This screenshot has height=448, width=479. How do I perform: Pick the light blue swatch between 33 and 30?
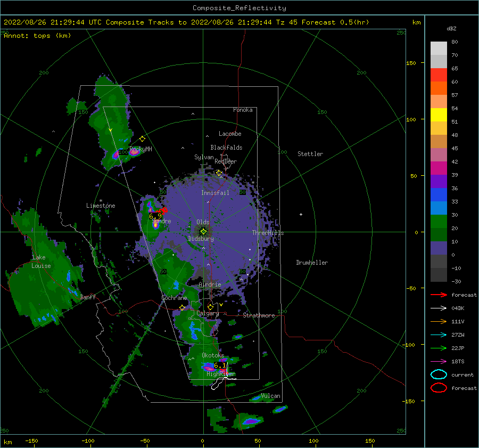pyautogui.click(x=439, y=208)
